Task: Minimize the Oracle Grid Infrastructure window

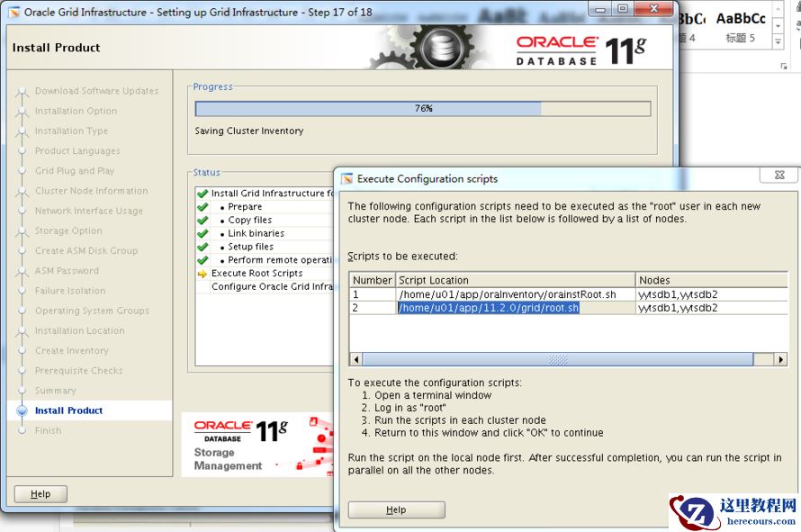Action: point(601,9)
